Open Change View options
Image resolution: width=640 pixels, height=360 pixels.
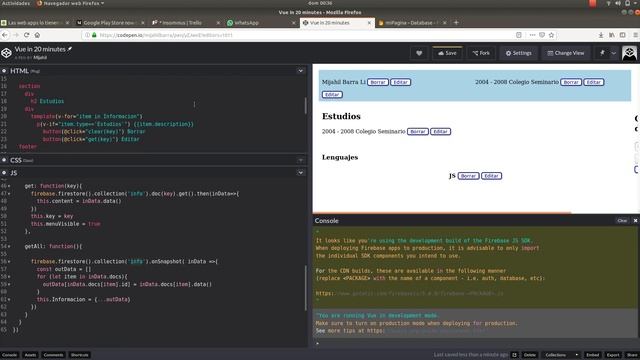coord(566,53)
